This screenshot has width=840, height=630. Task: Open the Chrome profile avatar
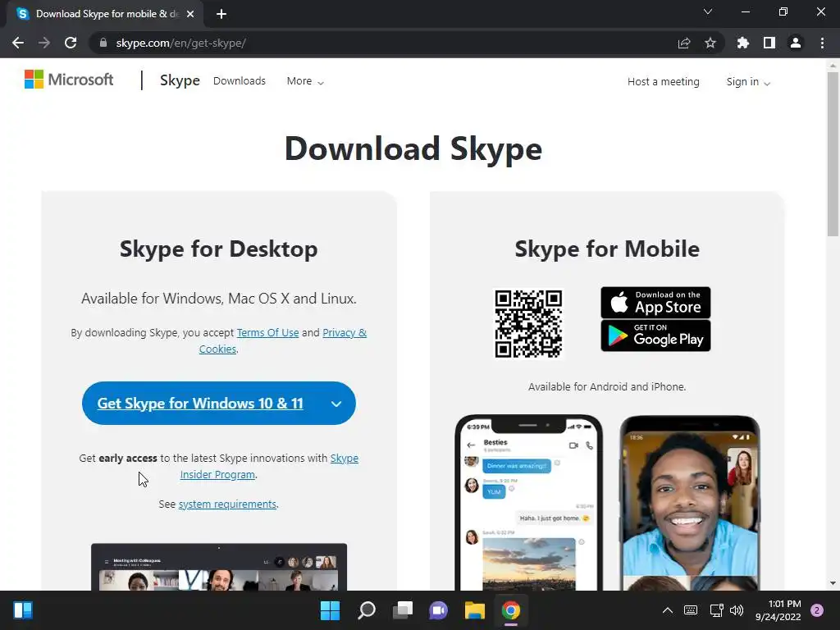click(x=796, y=43)
